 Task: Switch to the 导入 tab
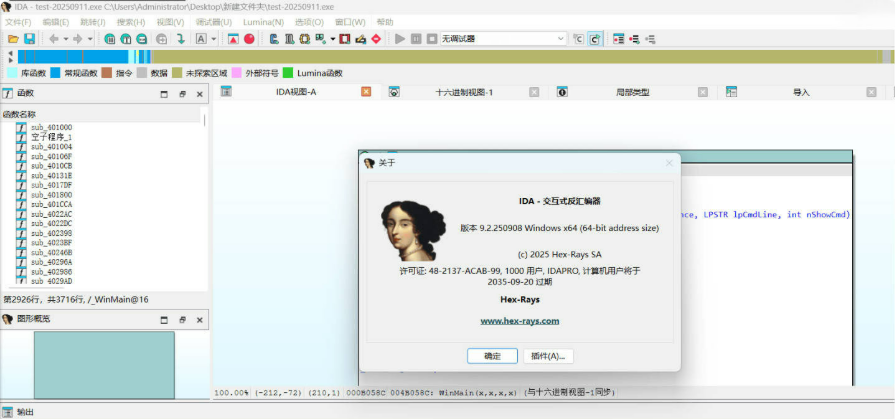point(801,92)
